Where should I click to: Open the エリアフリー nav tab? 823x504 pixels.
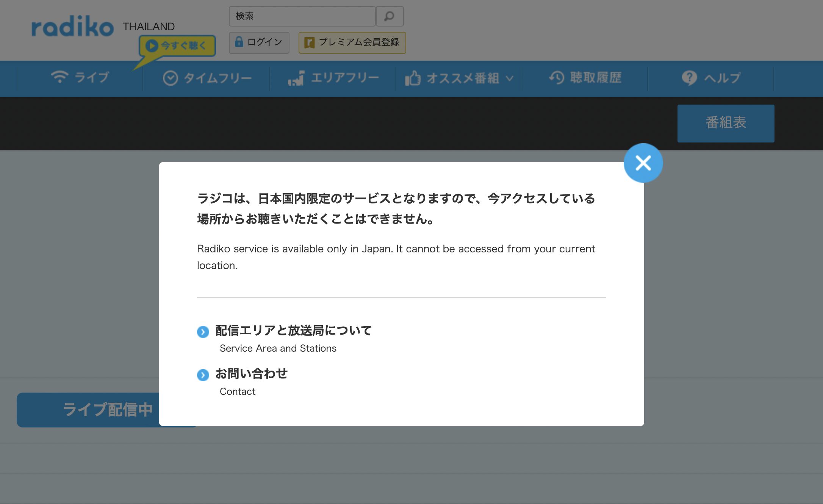pyautogui.click(x=333, y=78)
